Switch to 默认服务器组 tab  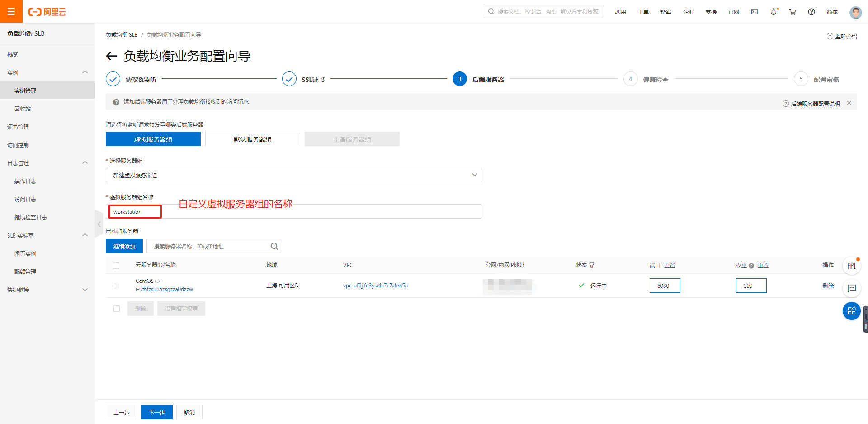[x=252, y=139]
